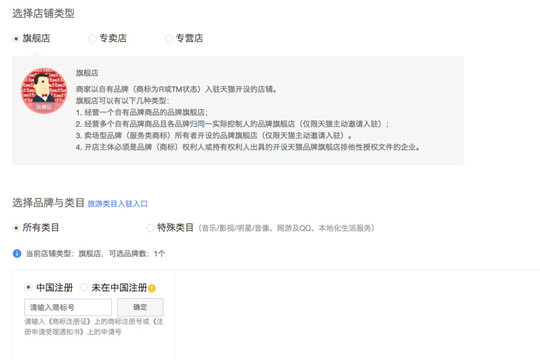Image resolution: width=540 pixels, height=360 pixels.
Task: Select the 中国注册 radio button
Action: tap(28, 287)
